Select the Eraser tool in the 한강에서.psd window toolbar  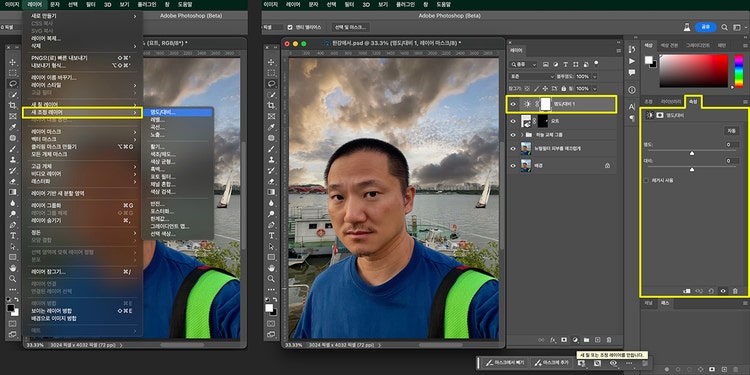point(271,181)
